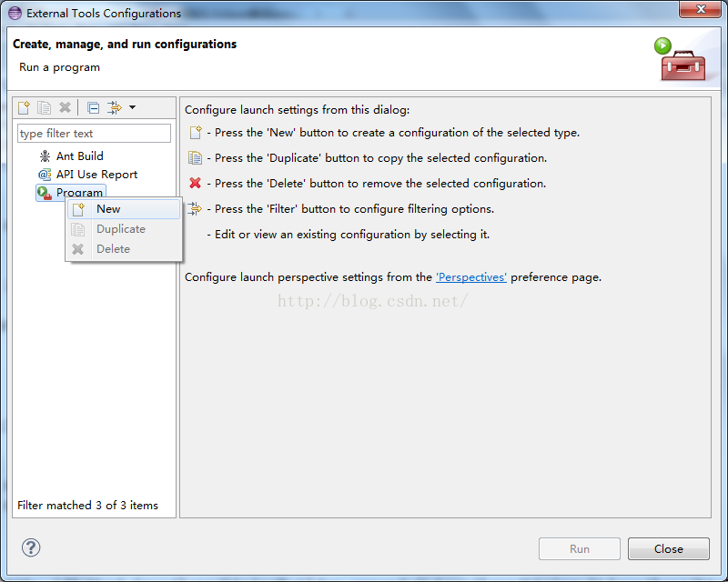Select the API Use Report tree item
The image size is (728, 582).
[x=96, y=174]
